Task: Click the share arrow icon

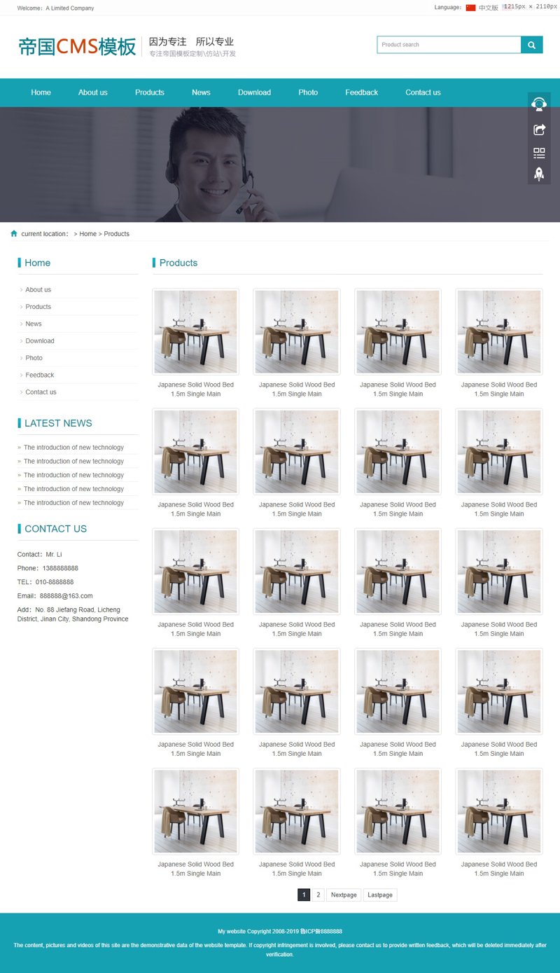Action: [x=539, y=130]
